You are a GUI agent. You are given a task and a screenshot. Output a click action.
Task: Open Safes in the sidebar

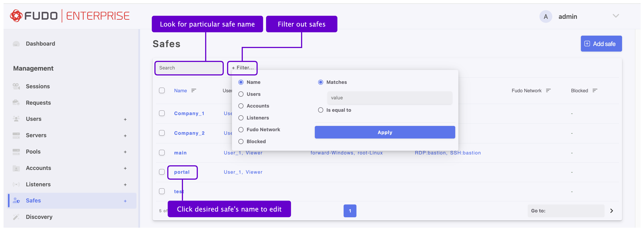click(x=72, y=200)
